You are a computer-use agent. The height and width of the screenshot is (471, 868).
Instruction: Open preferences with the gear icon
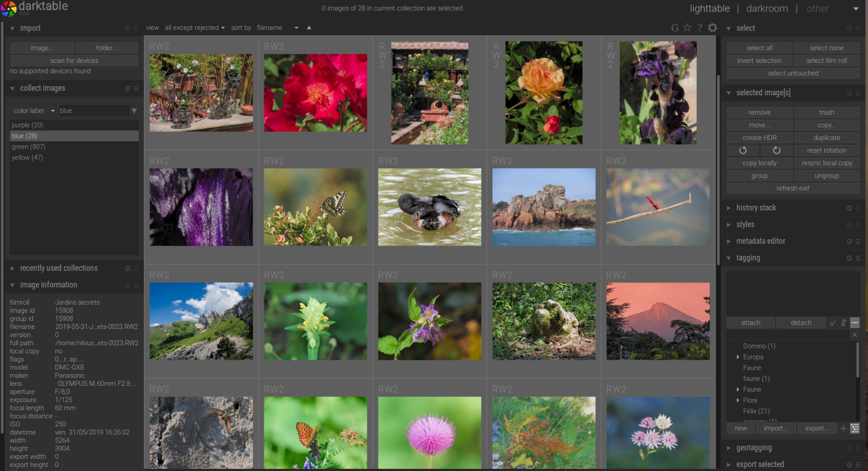point(712,28)
